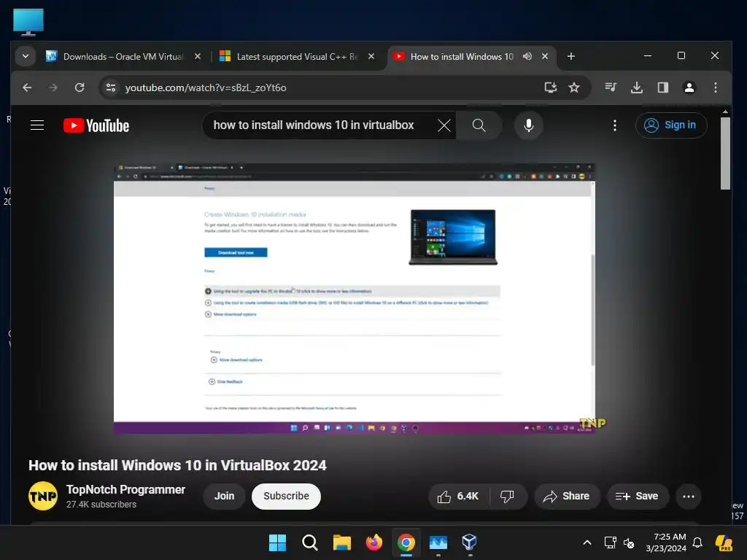Show hidden system tray icons
747x560 pixels.
point(587,542)
